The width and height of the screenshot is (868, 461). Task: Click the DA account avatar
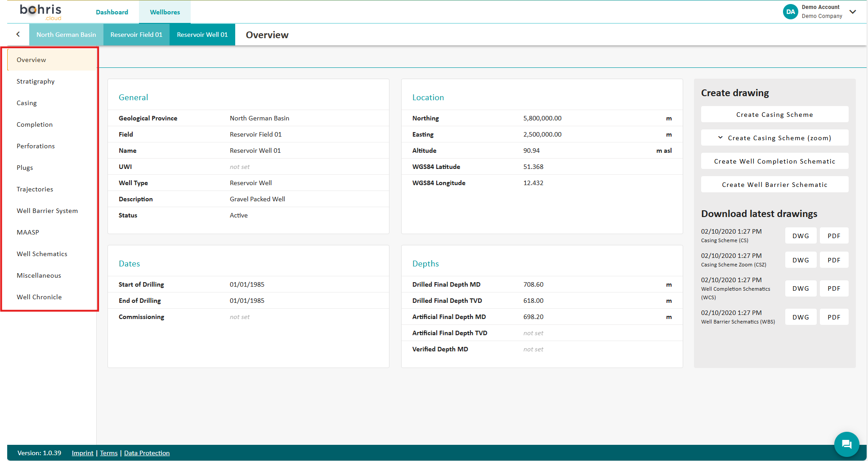pos(790,12)
